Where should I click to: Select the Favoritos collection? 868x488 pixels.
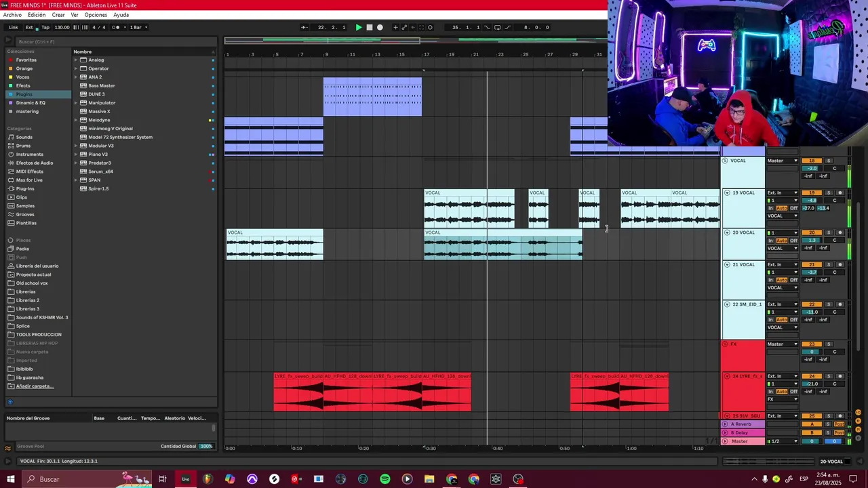(x=26, y=60)
